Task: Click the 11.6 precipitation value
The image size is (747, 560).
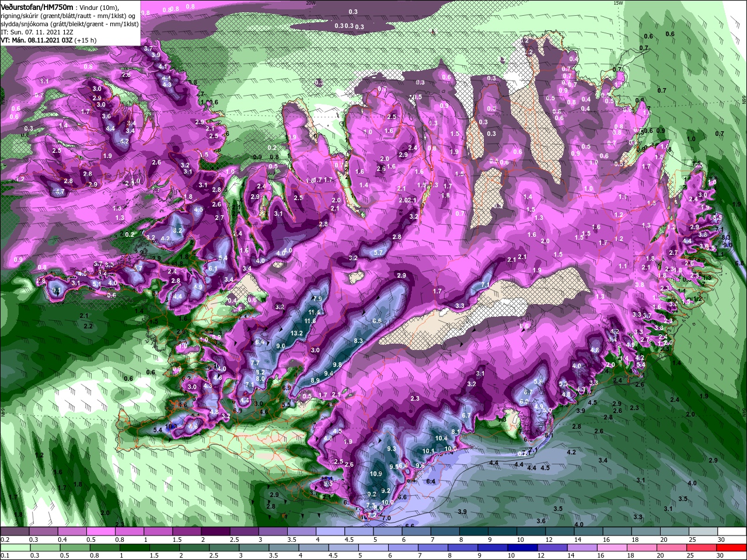Action: 310,321
